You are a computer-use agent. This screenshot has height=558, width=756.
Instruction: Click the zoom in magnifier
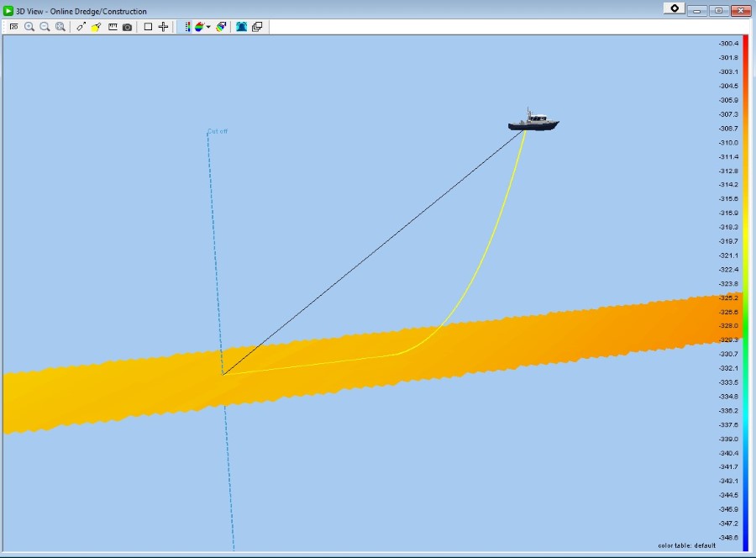pyautogui.click(x=29, y=27)
